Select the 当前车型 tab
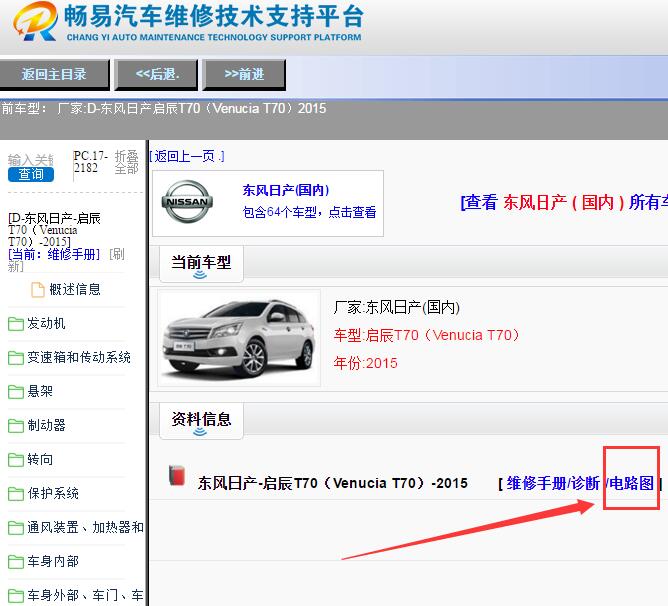Viewport: 668px width, 606px height. coord(201,263)
